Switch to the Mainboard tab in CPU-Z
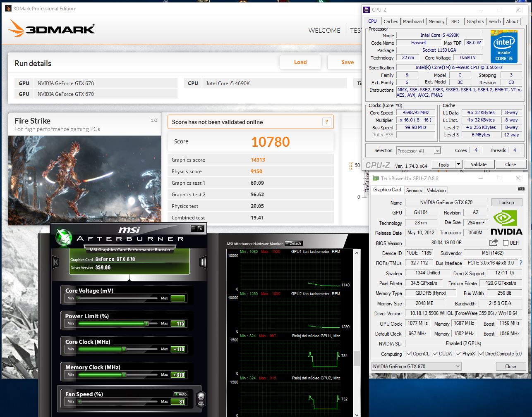 click(x=413, y=21)
